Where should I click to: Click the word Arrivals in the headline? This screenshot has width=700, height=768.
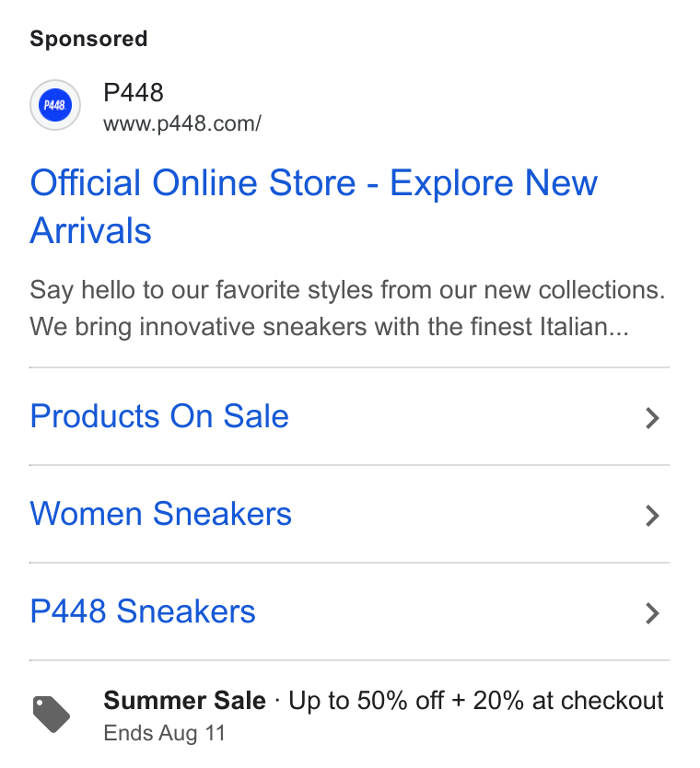(90, 230)
